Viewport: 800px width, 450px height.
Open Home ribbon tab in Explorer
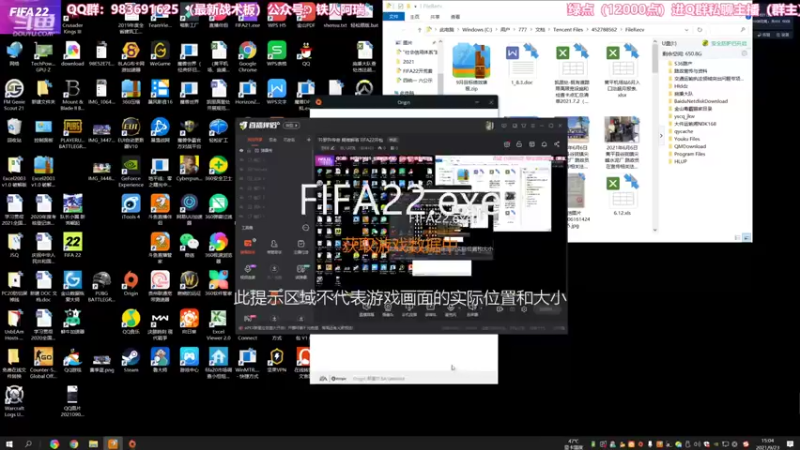click(x=415, y=17)
